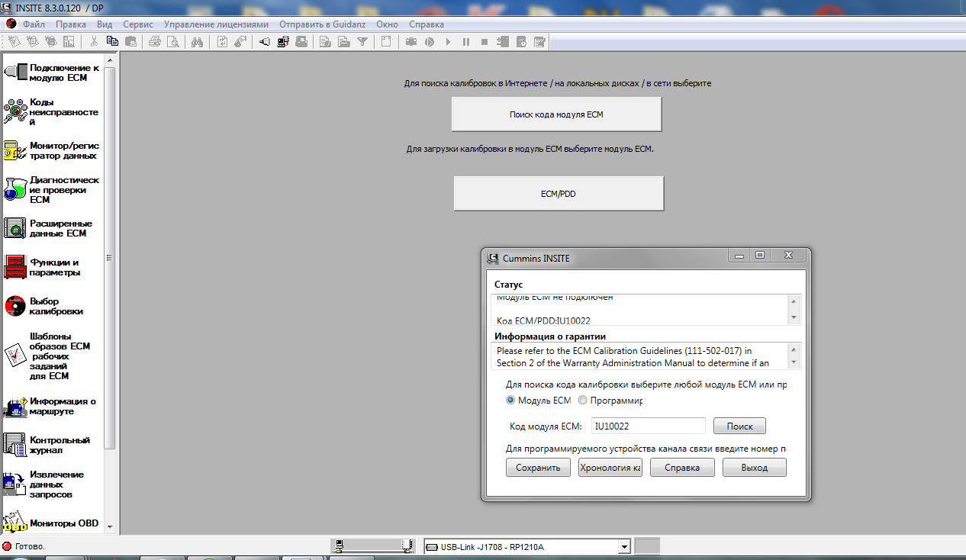Image resolution: width=966 pixels, height=560 pixels.
Task: Click the Play triangle in toolbar
Action: pos(448,42)
